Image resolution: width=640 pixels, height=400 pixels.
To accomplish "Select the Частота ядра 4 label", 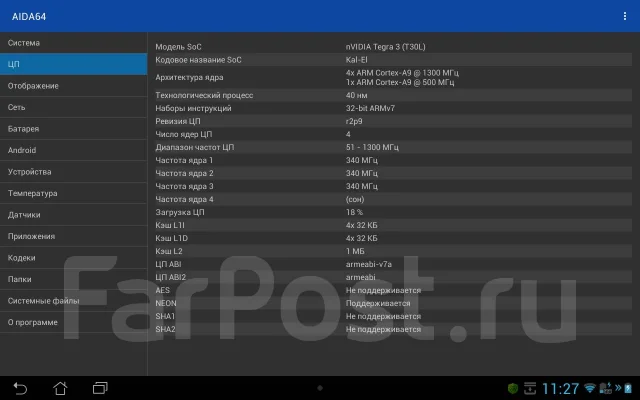I will pyautogui.click(x=184, y=200).
